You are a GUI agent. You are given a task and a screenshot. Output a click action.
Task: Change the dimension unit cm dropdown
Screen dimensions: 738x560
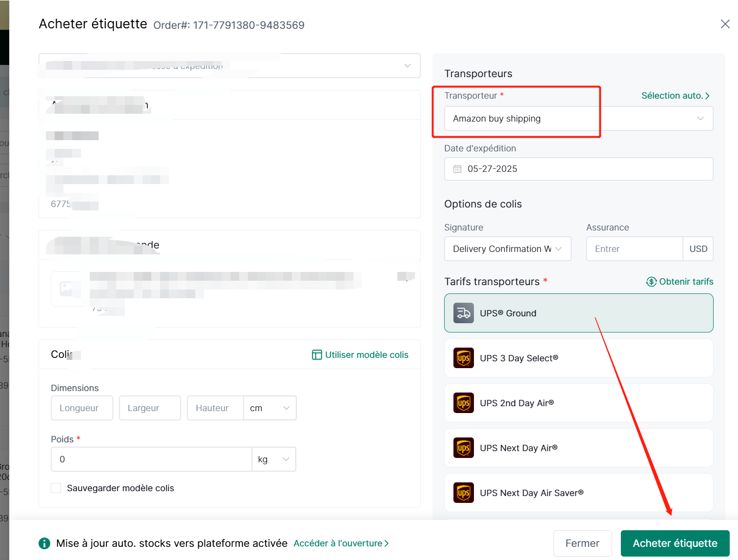pyautogui.click(x=270, y=408)
